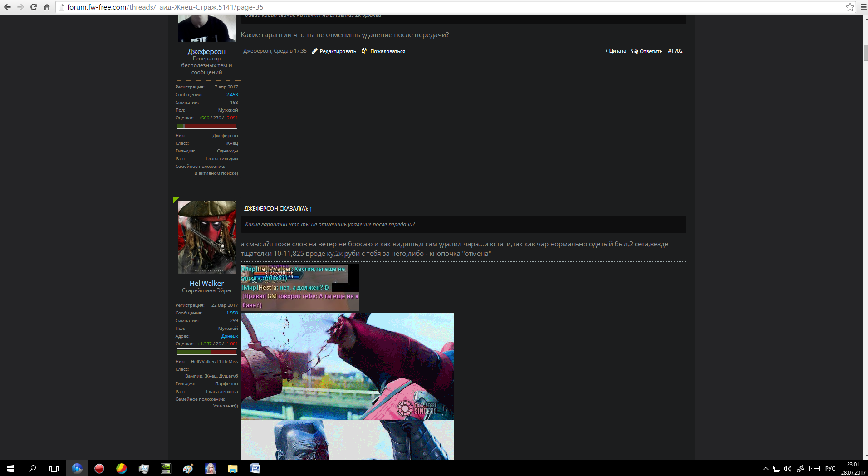The image size is (868, 476).
Task: Open the network status tray icon
Action: pyautogui.click(x=777, y=469)
